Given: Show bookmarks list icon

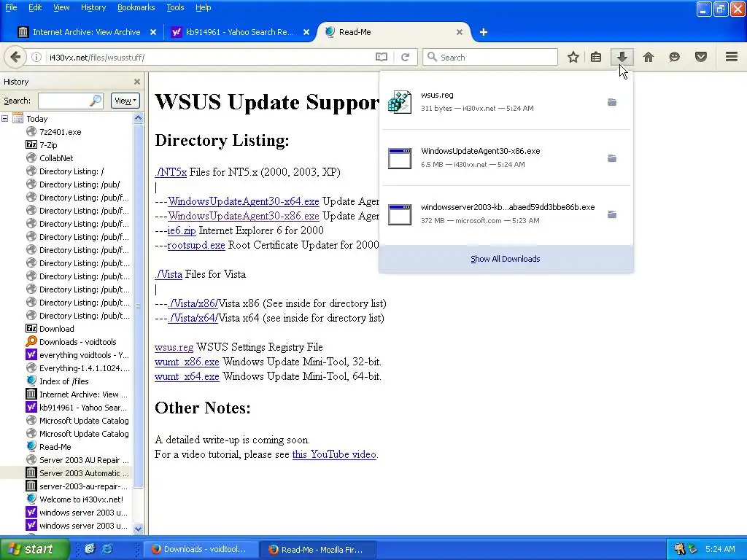Looking at the screenshot, I should click(596, 57).
